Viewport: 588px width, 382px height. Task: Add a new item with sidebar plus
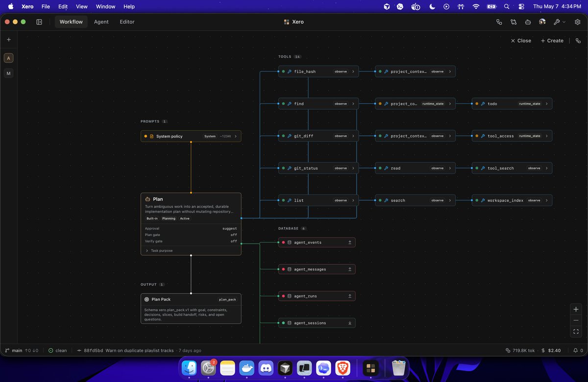tap(9, 40)
